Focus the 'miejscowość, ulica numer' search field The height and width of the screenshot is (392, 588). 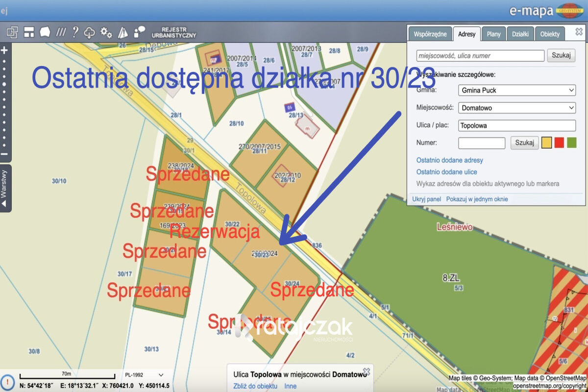tap(480, 55)
